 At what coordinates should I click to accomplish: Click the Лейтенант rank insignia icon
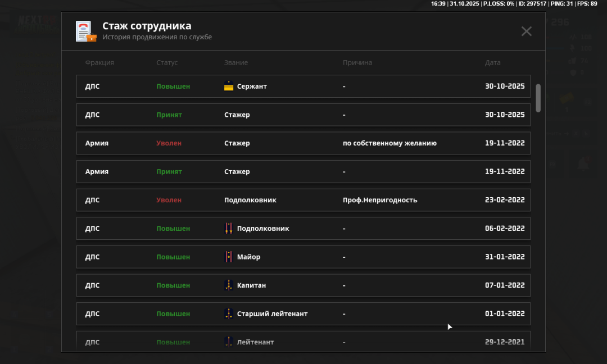point(229,342)
